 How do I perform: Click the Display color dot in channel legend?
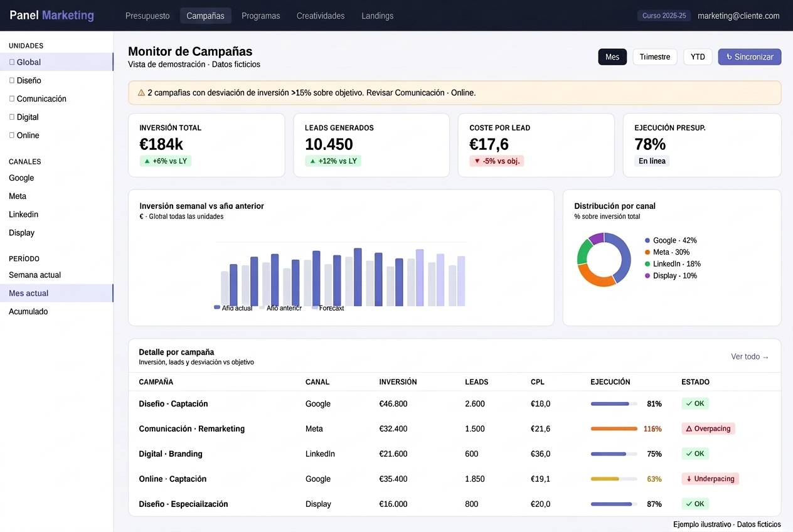pyautogui.click(x=647, y=276)
